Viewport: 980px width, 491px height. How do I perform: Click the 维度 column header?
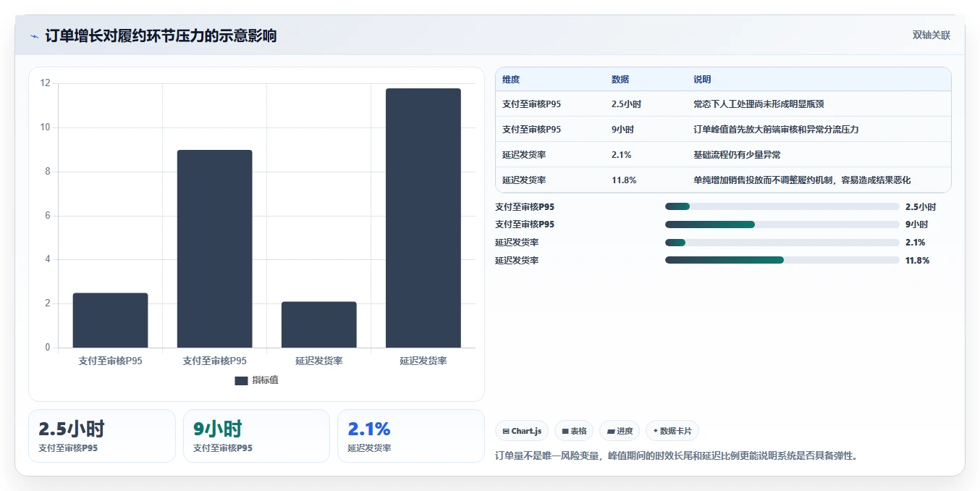point(511,80)
